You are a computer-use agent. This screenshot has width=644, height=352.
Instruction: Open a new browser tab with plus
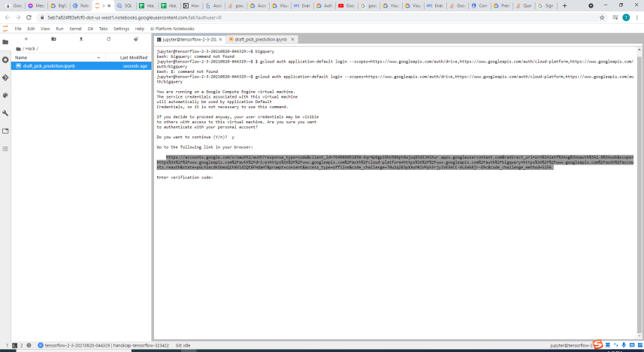pyautogui.click(x=565, y=5)
